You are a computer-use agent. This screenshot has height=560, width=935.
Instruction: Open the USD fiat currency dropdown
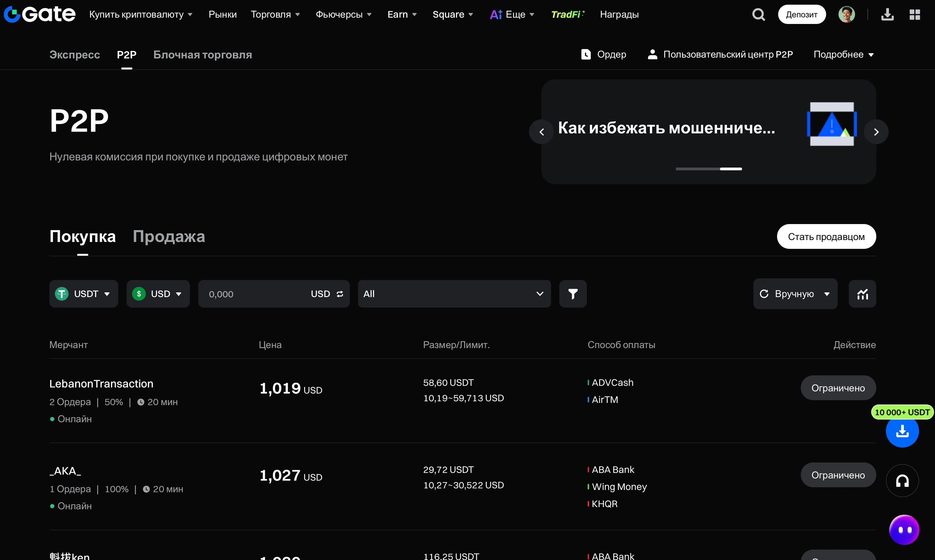point(158,294)
